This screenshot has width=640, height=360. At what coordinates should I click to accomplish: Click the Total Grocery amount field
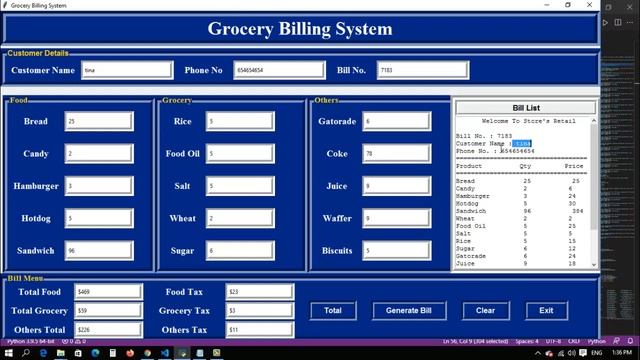pyautogui.click(x=109, y=311)
